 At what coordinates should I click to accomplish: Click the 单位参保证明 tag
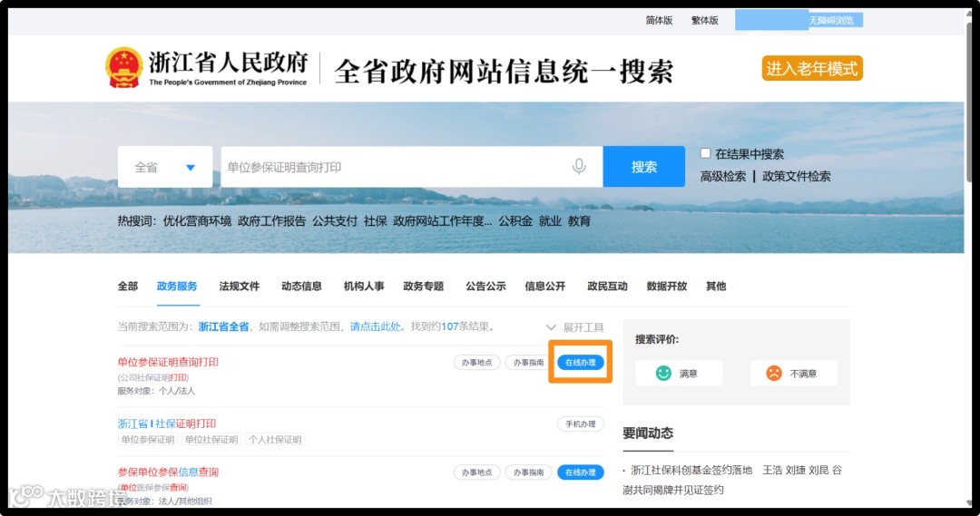coord(148,440)
